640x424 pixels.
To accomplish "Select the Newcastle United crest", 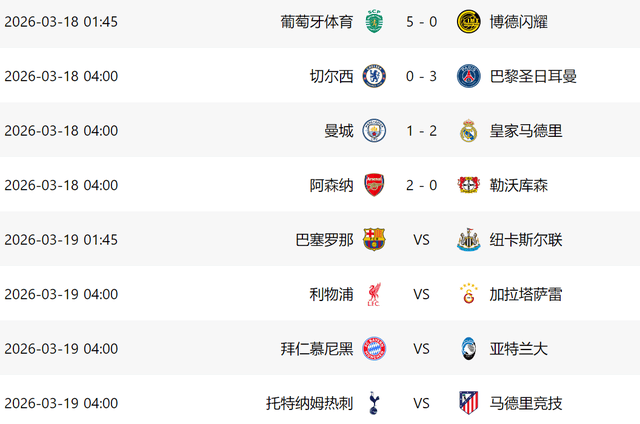I will pos(468,240).
